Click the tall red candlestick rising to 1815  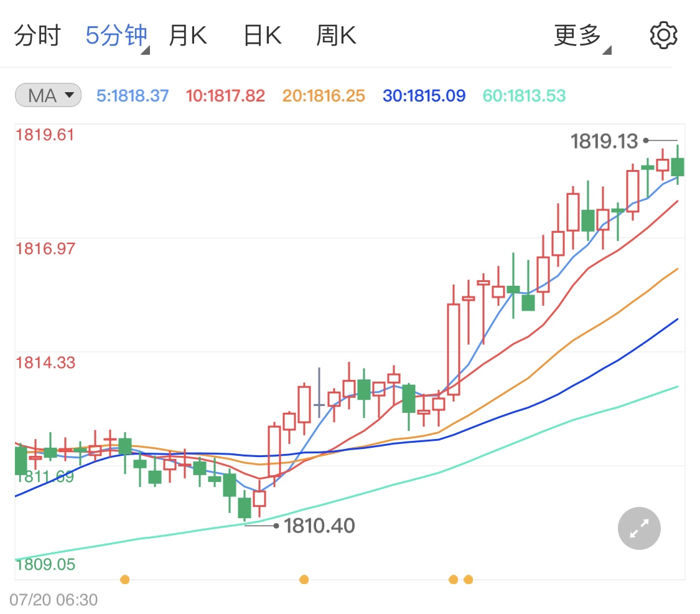[x=454, y=349]
